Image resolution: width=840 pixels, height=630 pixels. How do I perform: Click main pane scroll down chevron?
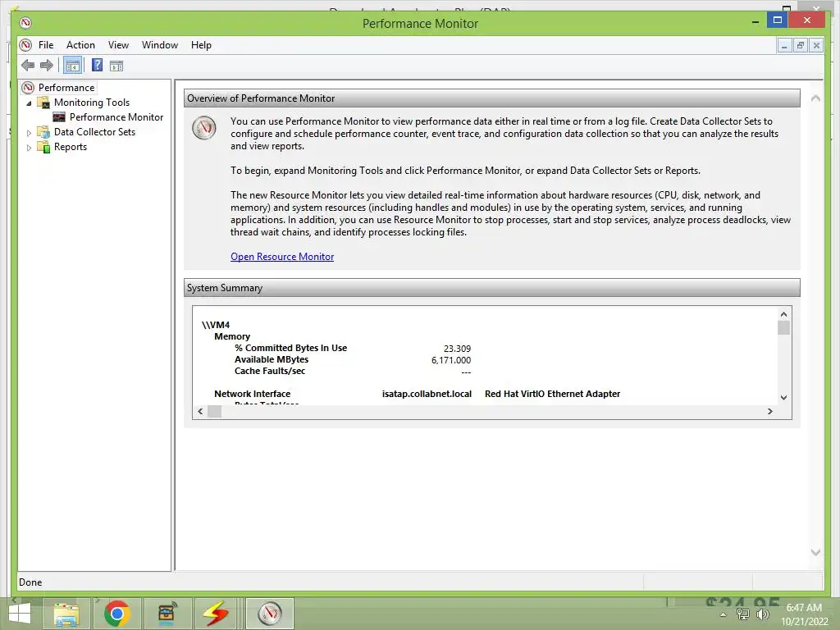point(815,552)
